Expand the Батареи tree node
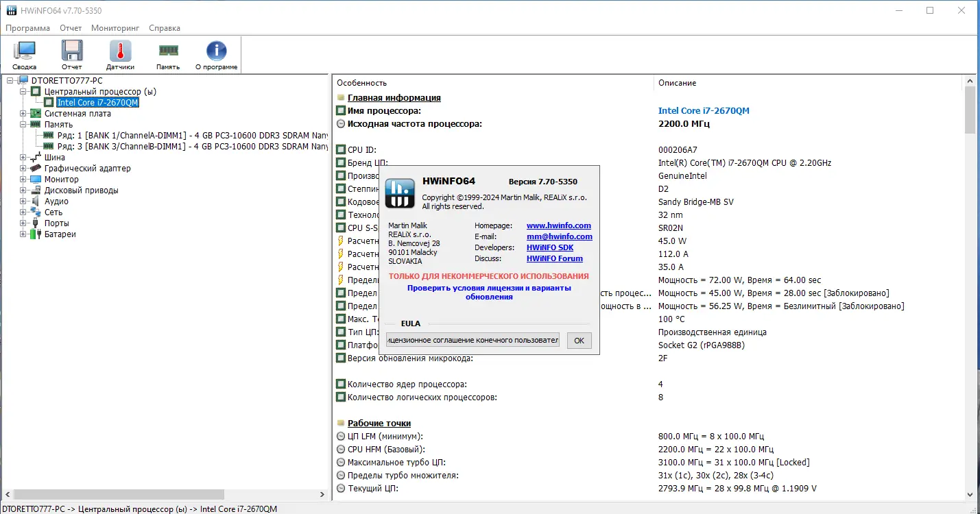 click(x=23, y=234)
